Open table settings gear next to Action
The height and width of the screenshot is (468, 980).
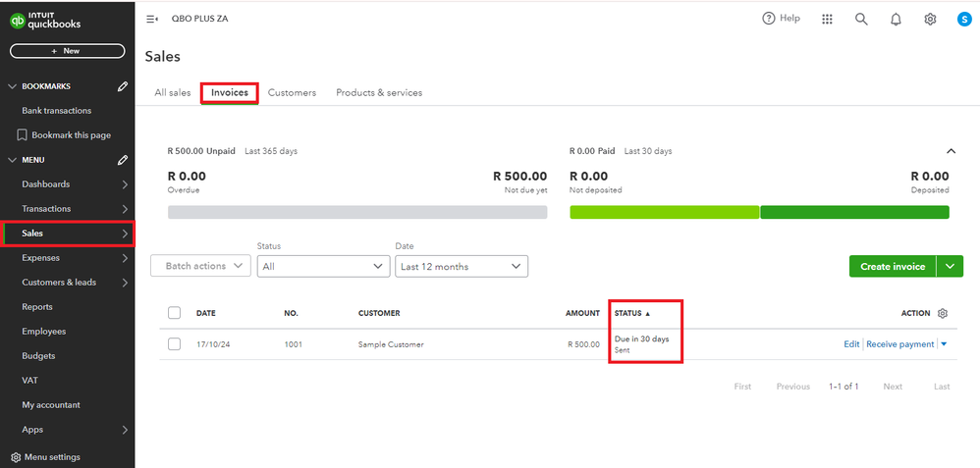943,313
